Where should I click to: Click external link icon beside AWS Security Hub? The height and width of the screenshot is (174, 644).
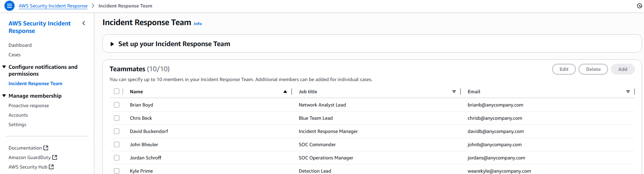[x=52, y=167]
